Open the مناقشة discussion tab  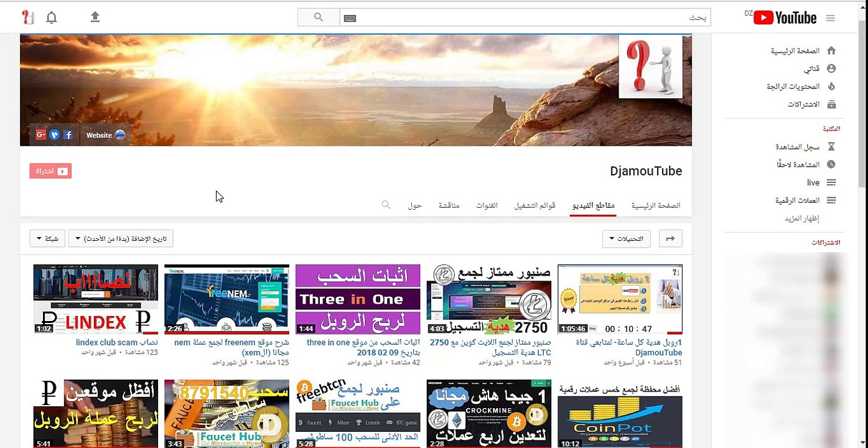(449, 205)
